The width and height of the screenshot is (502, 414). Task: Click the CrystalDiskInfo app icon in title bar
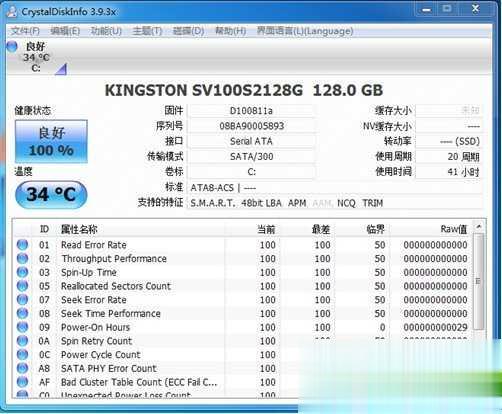coord(12,12)
